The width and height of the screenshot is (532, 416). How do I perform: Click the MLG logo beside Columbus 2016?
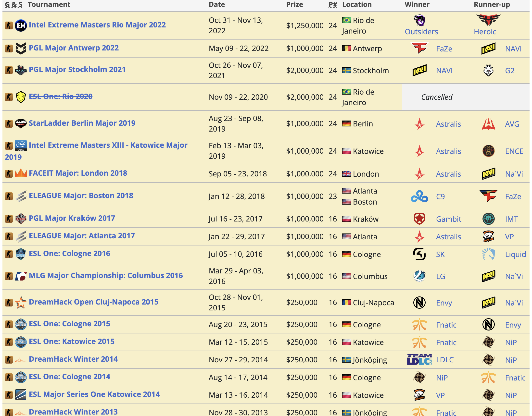21,276
